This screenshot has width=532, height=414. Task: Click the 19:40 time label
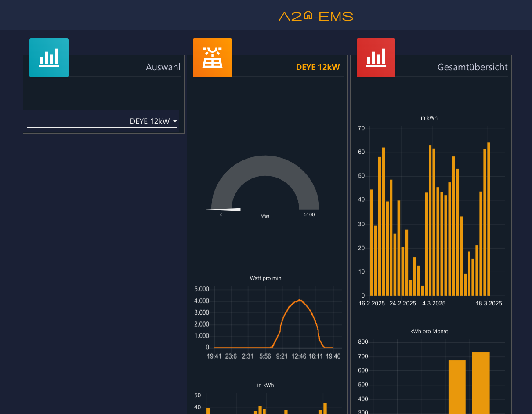(333, 356)
